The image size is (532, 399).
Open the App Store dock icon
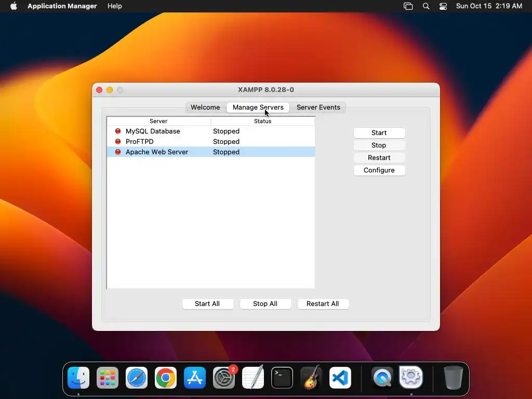pos(195,378)
